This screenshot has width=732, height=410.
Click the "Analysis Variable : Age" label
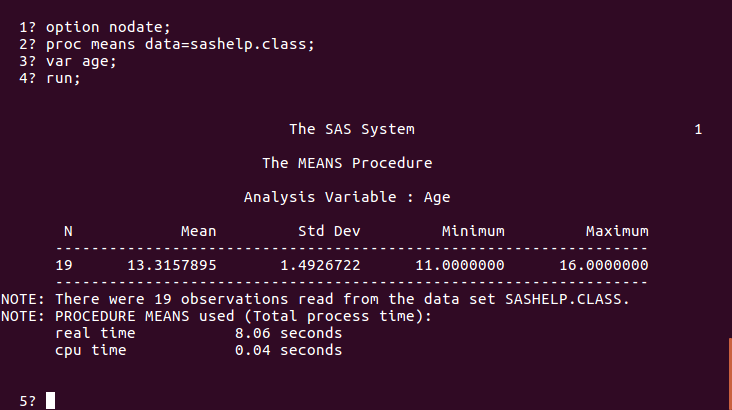coord(347,197)
